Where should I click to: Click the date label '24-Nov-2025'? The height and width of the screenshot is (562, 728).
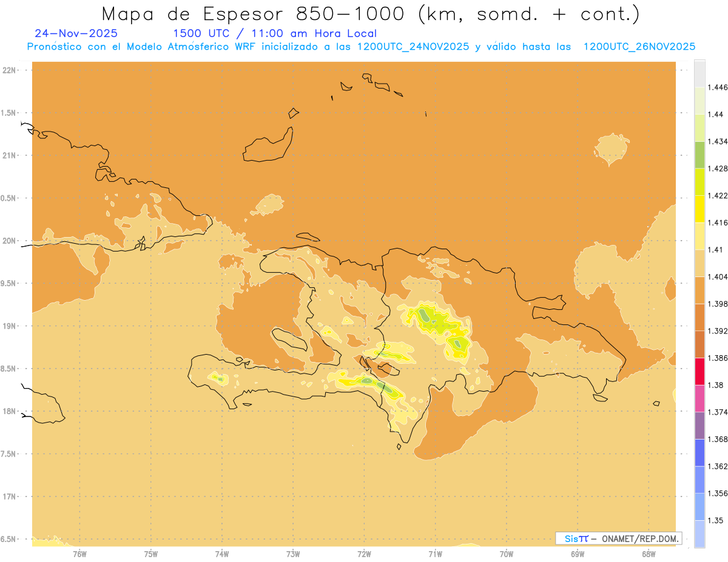pyautogui.click(x=76, y=33)
